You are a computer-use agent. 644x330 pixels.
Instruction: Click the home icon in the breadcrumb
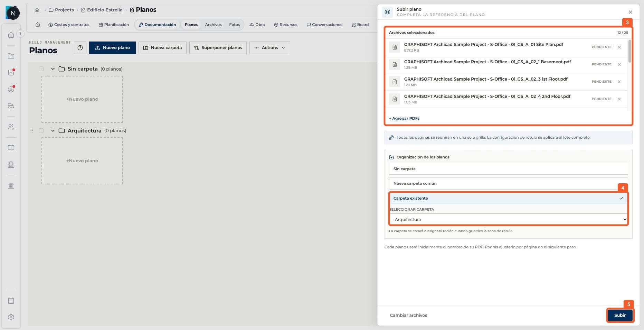37,10
